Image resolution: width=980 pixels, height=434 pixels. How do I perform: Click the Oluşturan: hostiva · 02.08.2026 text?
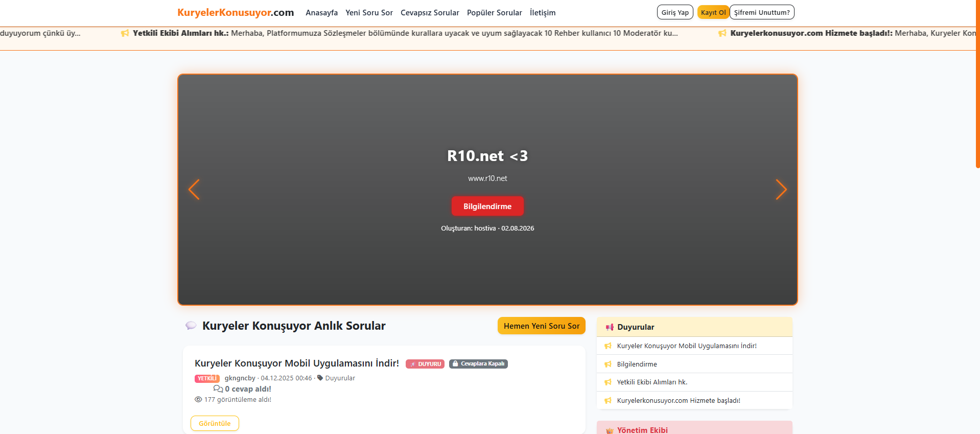point(487,229)
